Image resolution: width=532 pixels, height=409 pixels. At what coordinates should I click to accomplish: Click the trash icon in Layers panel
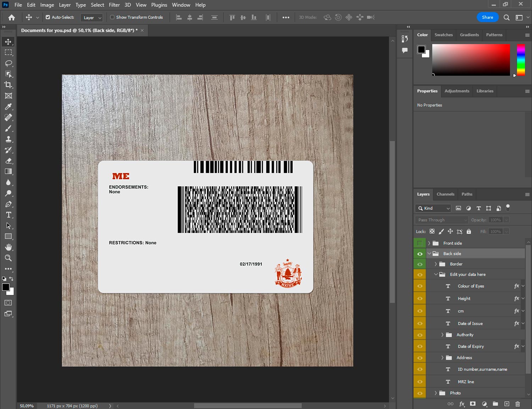tap(517, 404)
